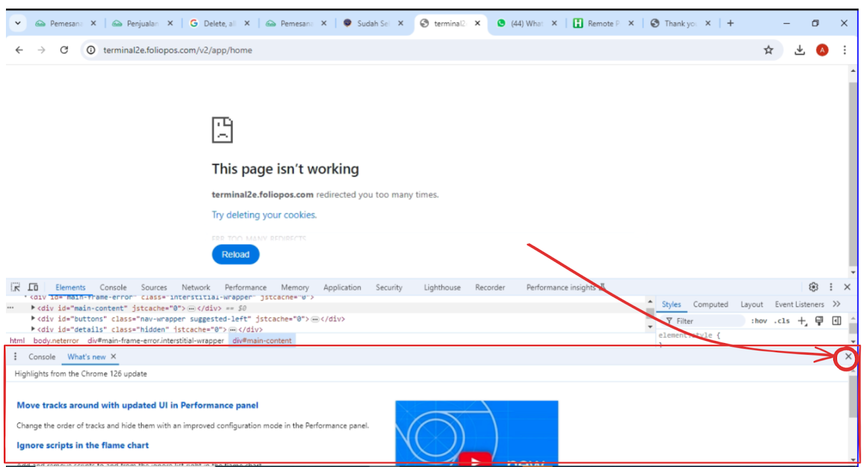Image resolution: width=868 pixels, height=467 pixels.
Task: Close the DevTools panel
Action: coord(847,287)
